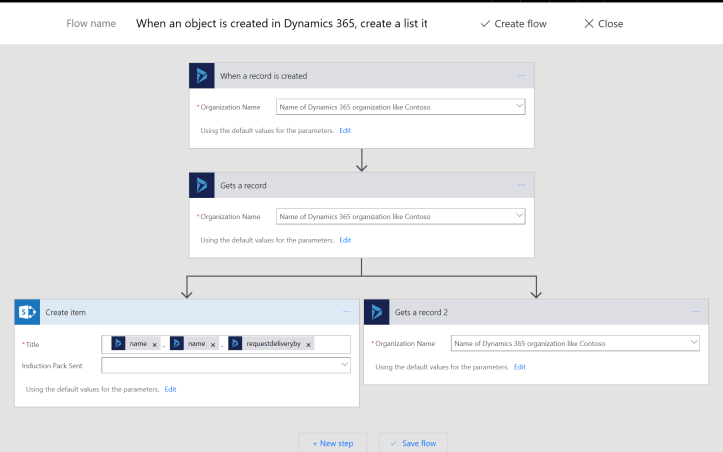Click Dynamics icon in first 'name' token
This screenshot has height=452, width=723.
(118, 344)
